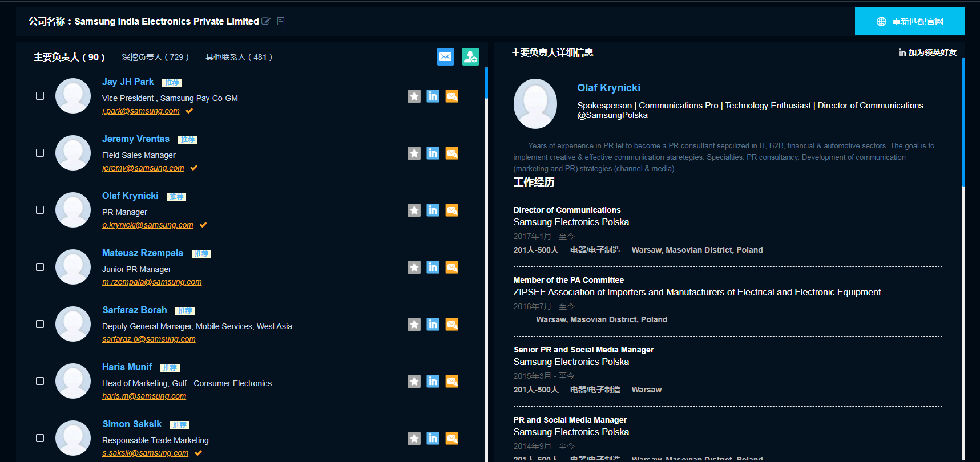This screenshot has width=980, height=462.
Task: Click the contact list scrollbar
Action: coord(486,83)
